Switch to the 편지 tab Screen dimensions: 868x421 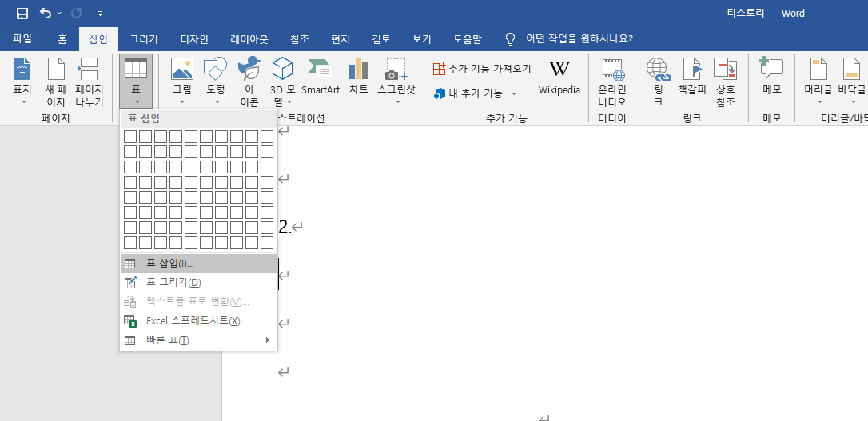pos(340,38)
